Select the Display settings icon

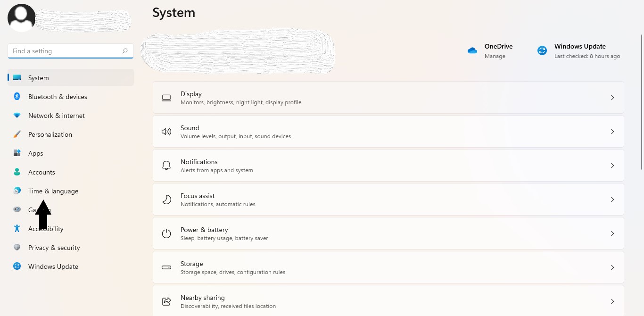[166, 98]
